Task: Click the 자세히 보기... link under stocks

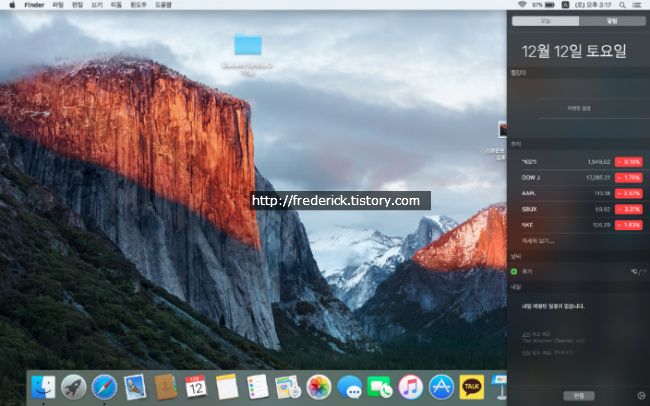Action: pos(538,241)
